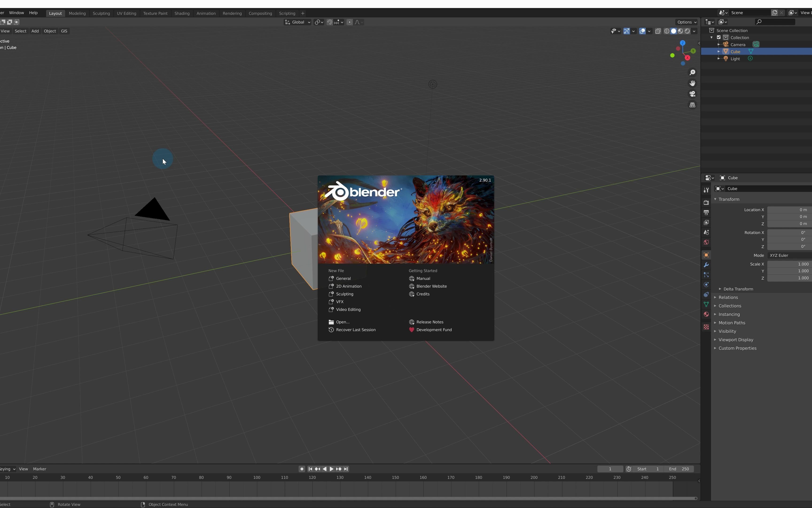Open the Modifier properties wrench tab
Viewport: 812px width, 508px height.
click(x=706, y=265)
